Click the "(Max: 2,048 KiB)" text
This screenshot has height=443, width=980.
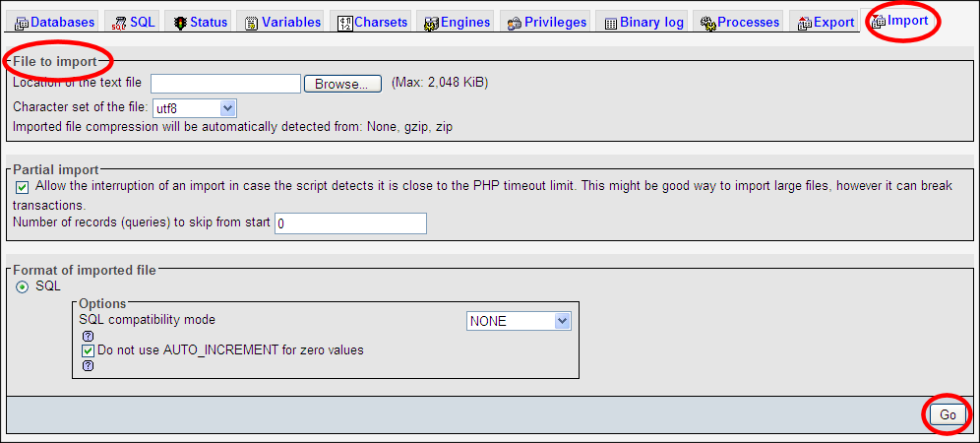[x=440, y=83]
